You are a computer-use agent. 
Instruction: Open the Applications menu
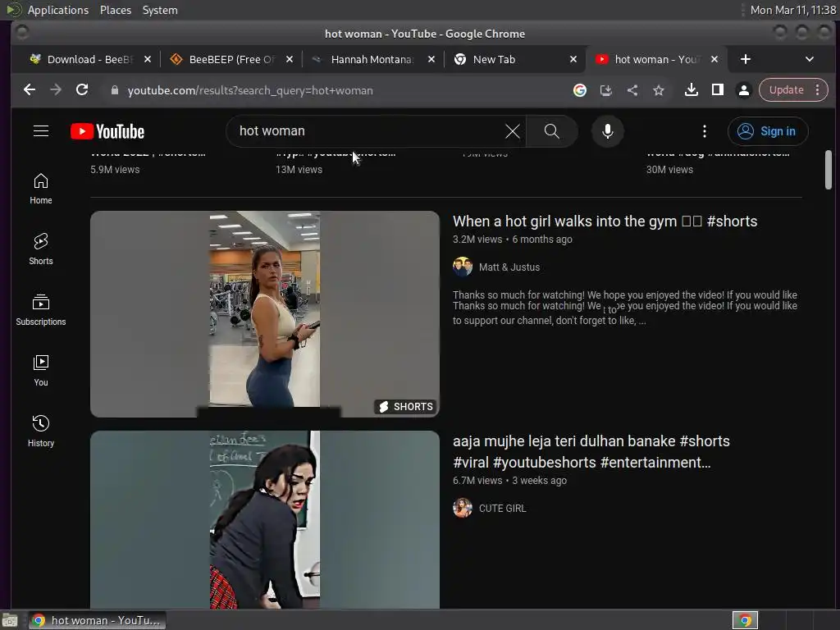[58, 10]
